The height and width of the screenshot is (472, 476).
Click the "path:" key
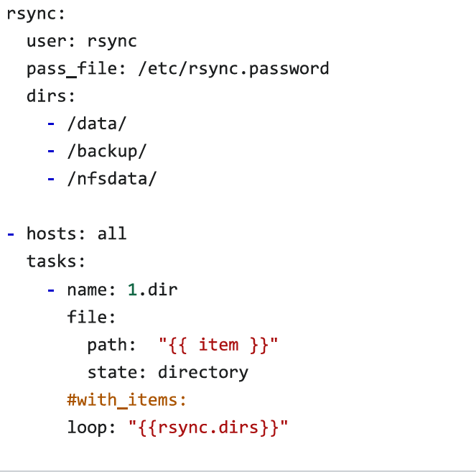[x=111, y=345]
